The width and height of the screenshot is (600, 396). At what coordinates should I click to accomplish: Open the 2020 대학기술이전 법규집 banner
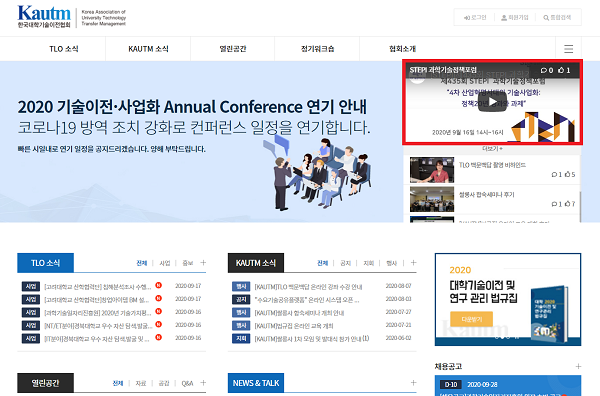(508, 299)
